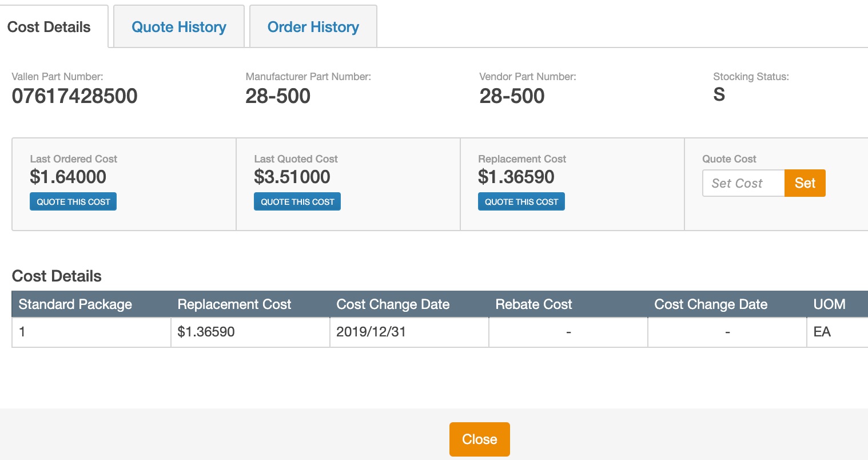868x460 pixels.
Task: Click the Cost Change Date header after Rebate Cost
Action: point(711,304)
